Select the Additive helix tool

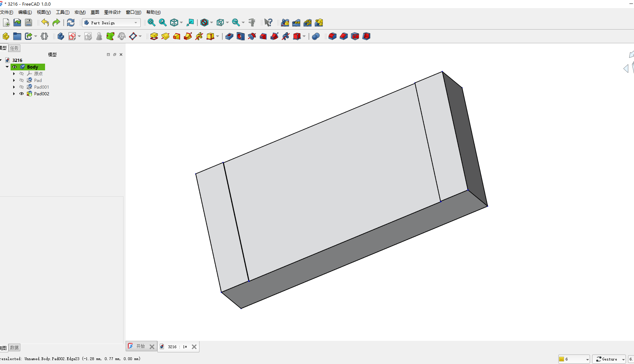[199, 36]
